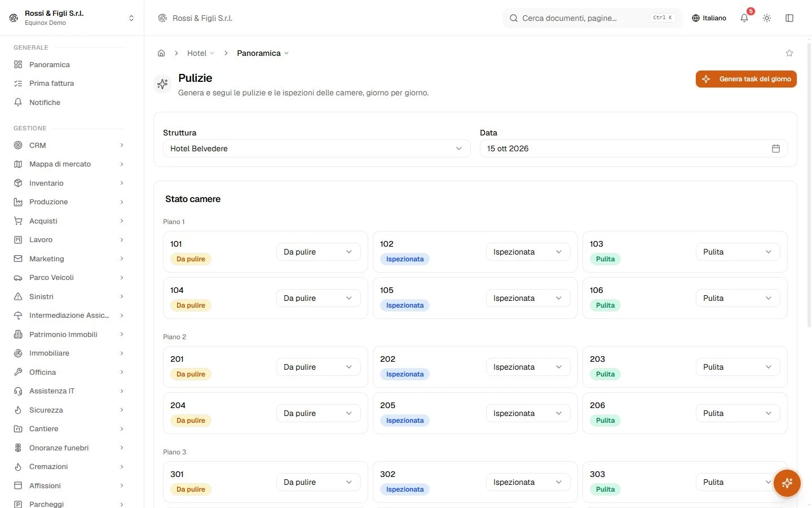Screen dimensions: 812x508
Task: Click the Officina wrench icon
Action: (18, 372)
